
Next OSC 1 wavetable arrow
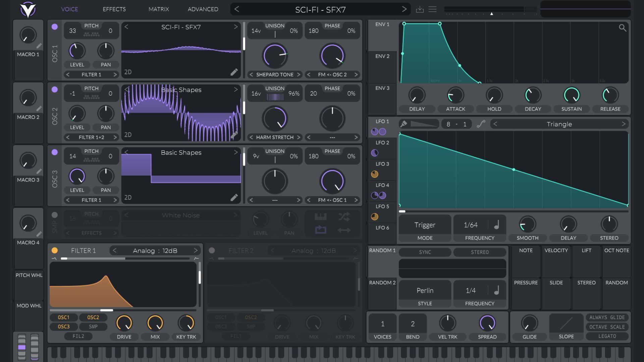click(236, 27)
